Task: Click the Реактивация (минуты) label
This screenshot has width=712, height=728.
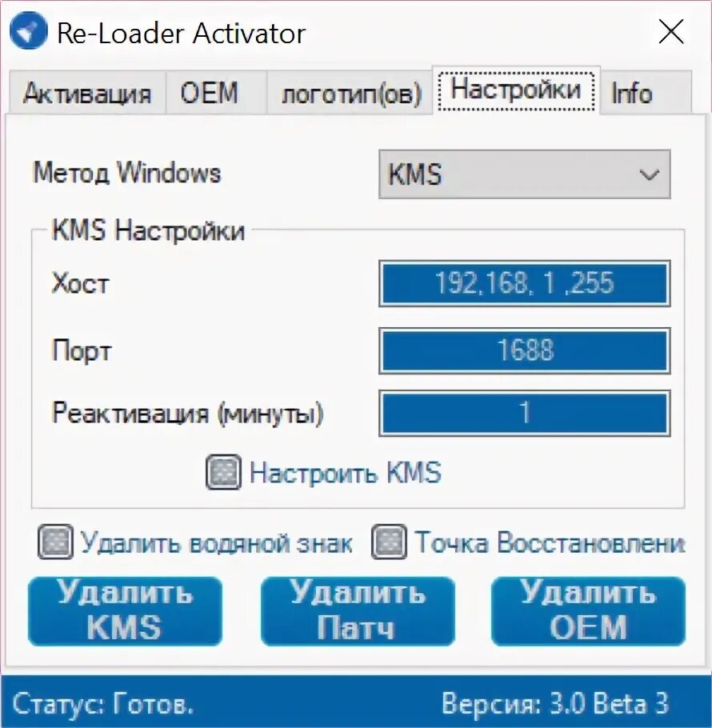Action: coord(187,413)
